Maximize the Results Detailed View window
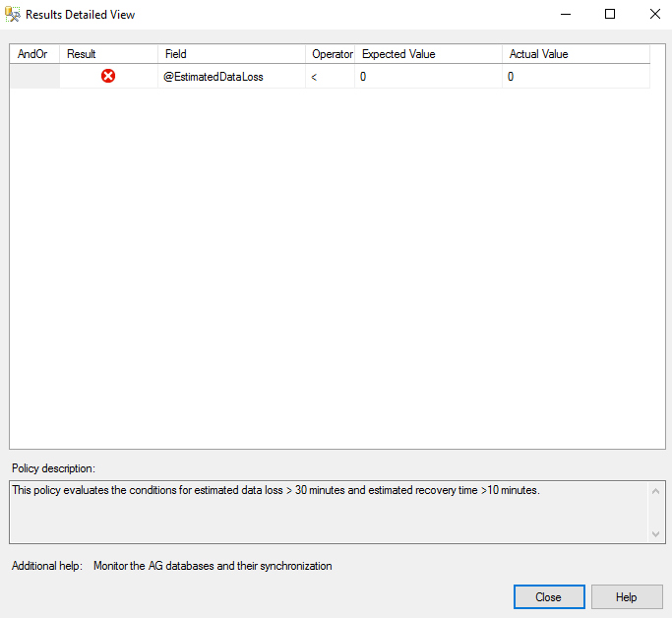This screenshot has height=618, width=672. tap(610, 14)
